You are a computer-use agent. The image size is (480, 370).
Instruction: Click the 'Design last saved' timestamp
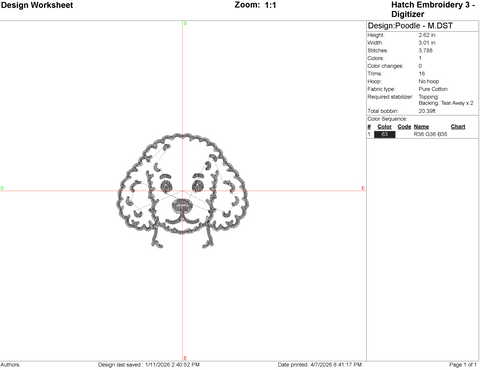[x=149, y=365]
